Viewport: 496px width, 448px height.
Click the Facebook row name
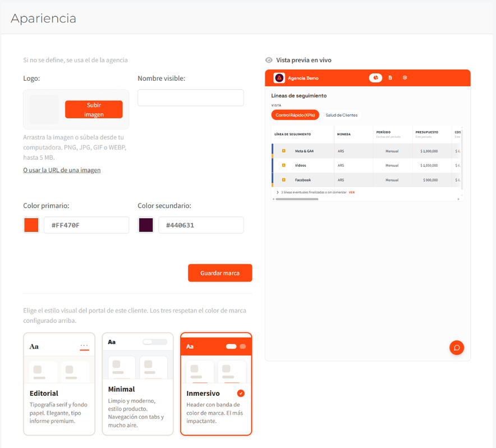tap(303, 180)
